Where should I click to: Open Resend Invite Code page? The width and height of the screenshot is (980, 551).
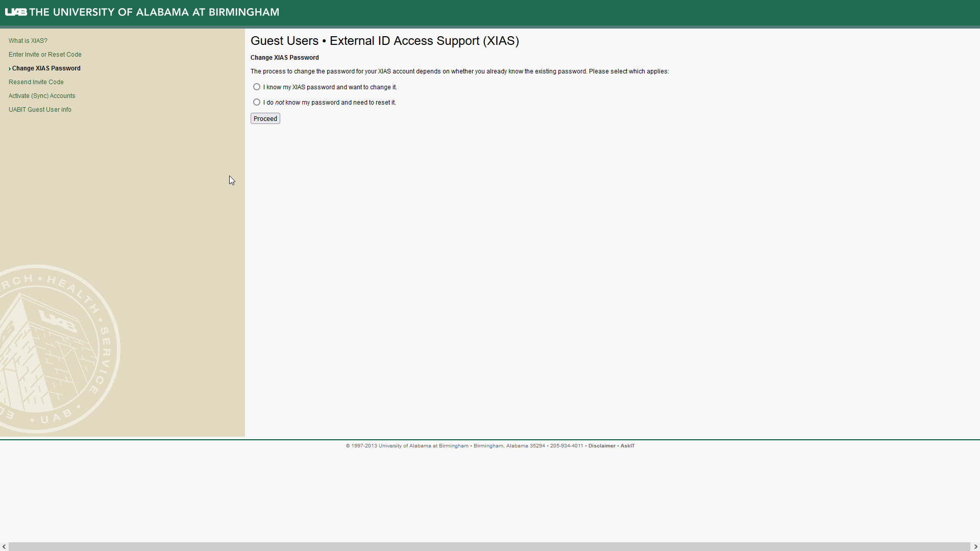click(36, 82)
